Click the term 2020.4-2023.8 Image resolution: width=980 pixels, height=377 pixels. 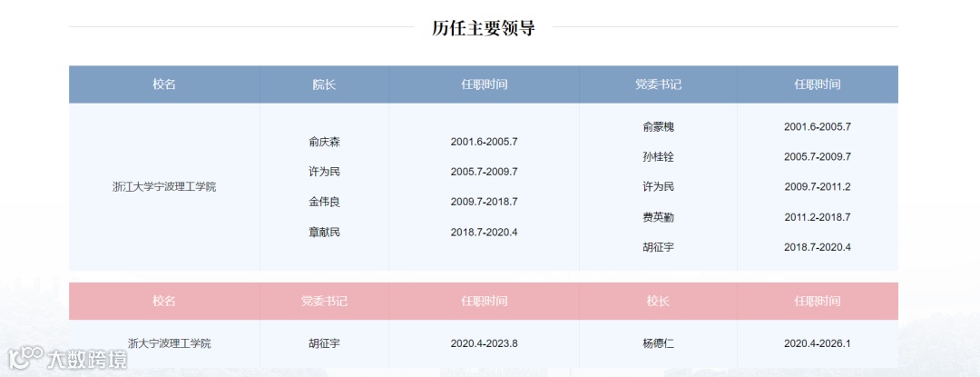pyautogui.click(x=484, y=343)
